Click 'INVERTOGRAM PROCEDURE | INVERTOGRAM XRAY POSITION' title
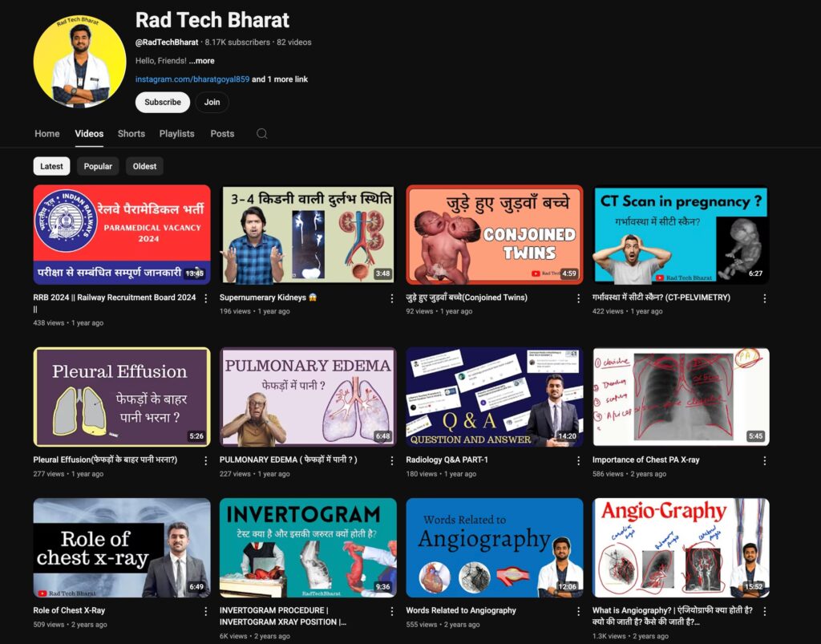 pos(283,616)
